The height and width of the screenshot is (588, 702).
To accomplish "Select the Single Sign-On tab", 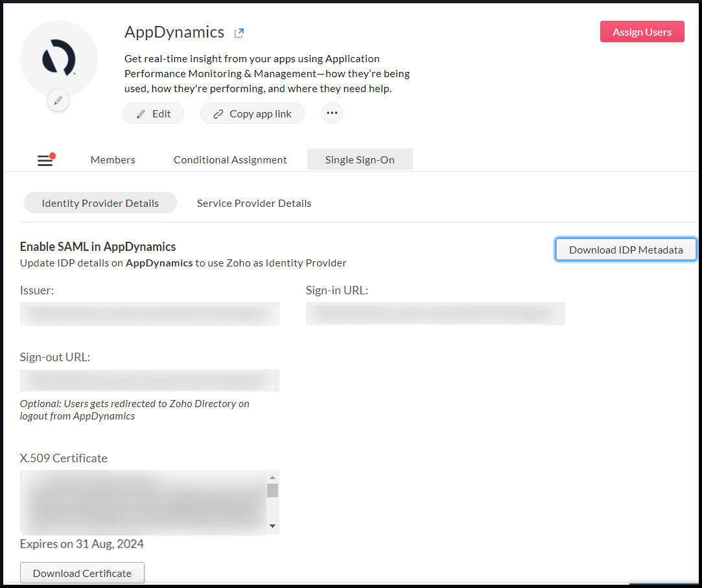I will point(360,160).
